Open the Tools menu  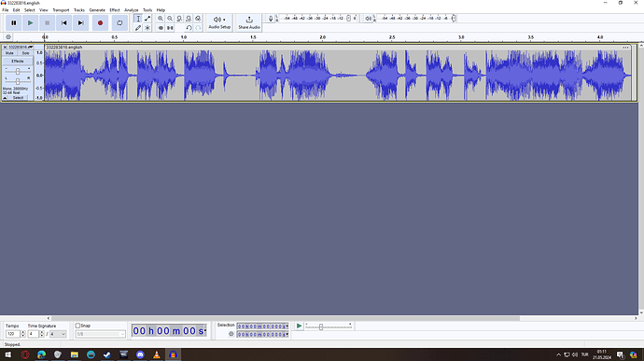tap(147, 10)
